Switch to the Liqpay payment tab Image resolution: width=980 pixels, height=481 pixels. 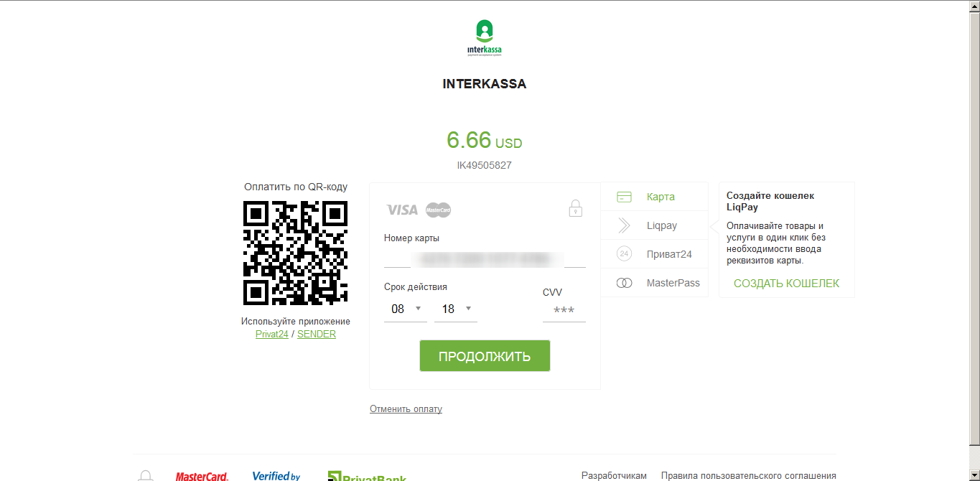tap(661, 225)
